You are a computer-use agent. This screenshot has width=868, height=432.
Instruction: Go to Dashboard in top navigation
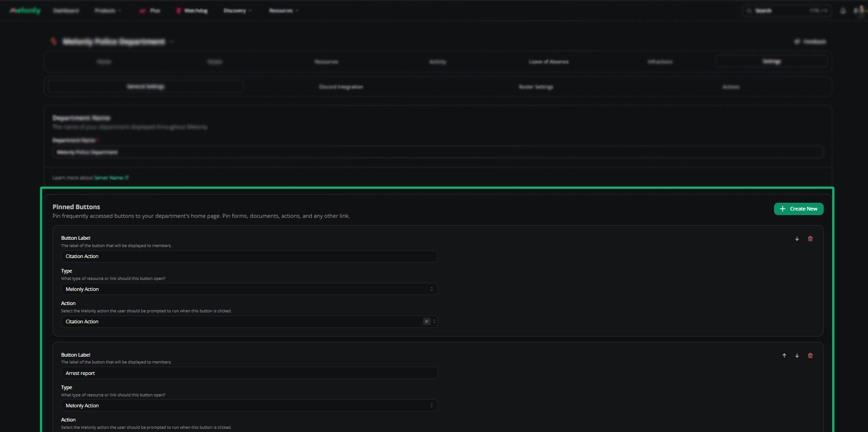(66, 11)
